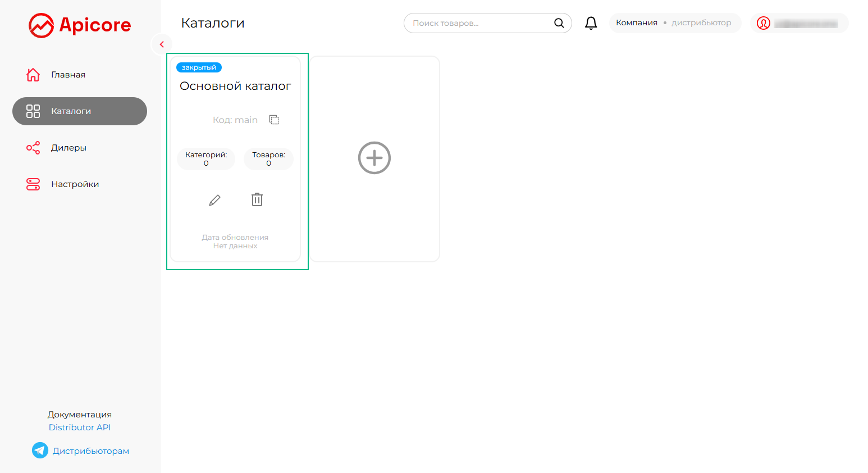This screenshot has height=473, width=868.
Task: Open notifications bell
Action: 591,23
